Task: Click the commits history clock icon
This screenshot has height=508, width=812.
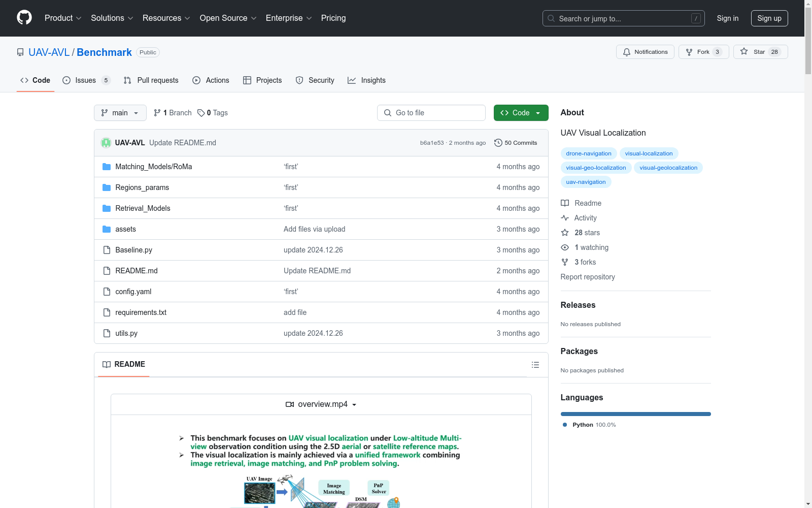Action: click(498, 143)
